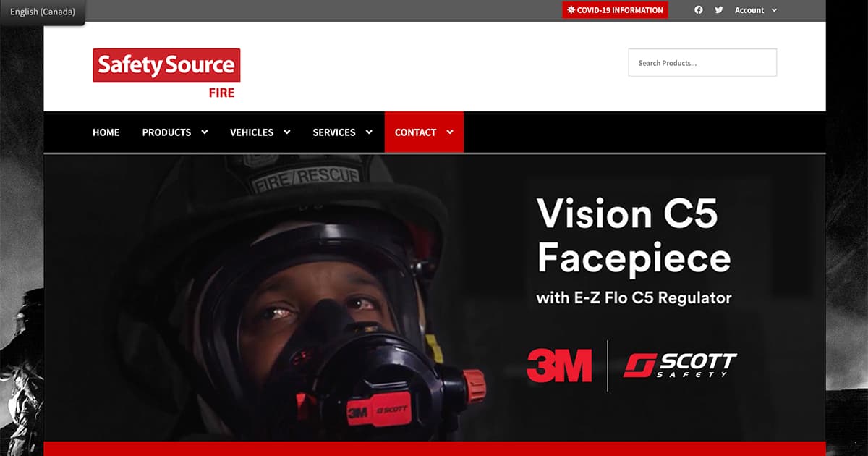Expand the PRODUCTS menu chevron
The width and height of the screenshot is (868, 456).
pyautogui.click(x=204, y=132)
